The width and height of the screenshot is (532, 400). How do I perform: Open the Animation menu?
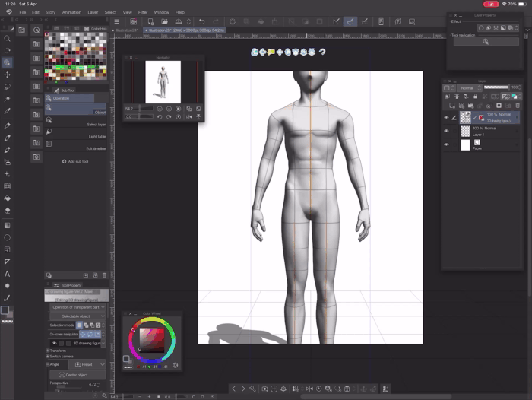click(x=71, y=12)
